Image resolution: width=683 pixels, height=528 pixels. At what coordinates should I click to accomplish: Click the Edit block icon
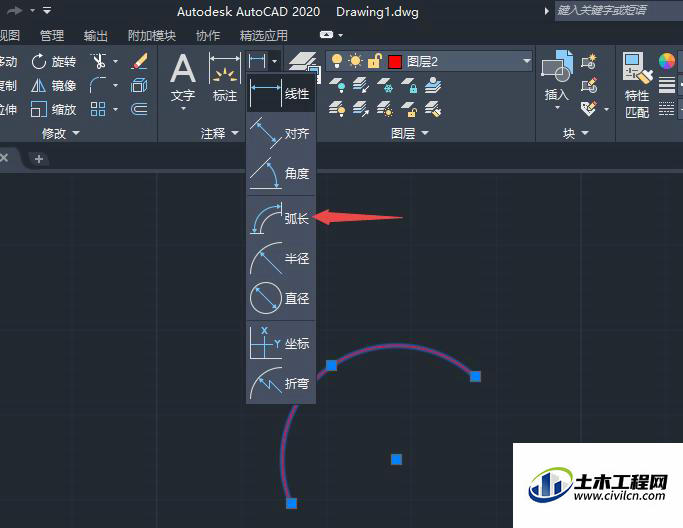pos(588,85)
